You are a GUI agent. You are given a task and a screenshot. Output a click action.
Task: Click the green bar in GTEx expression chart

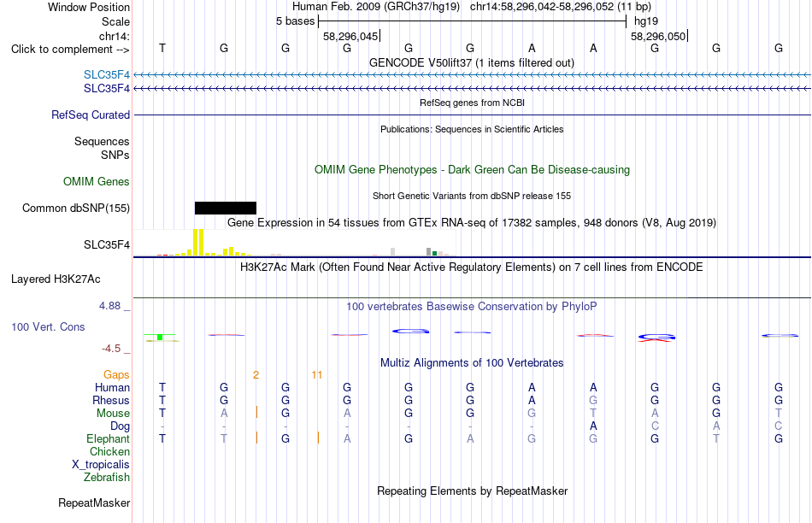[435, 253]
